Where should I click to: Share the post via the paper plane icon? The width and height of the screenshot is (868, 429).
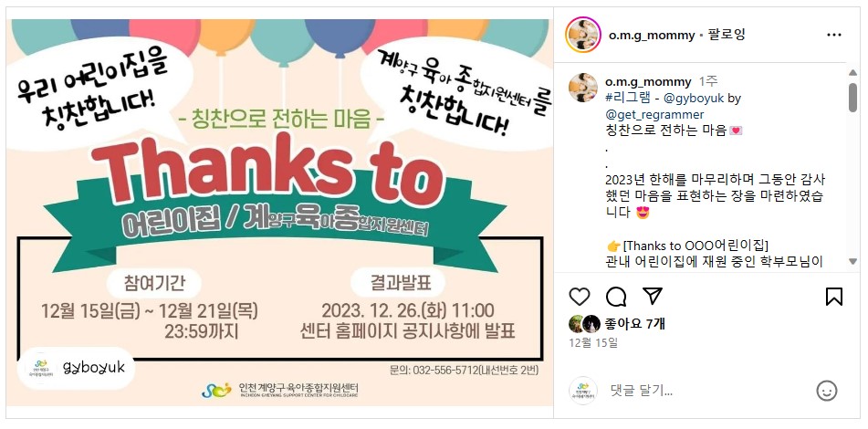[654, 296]
